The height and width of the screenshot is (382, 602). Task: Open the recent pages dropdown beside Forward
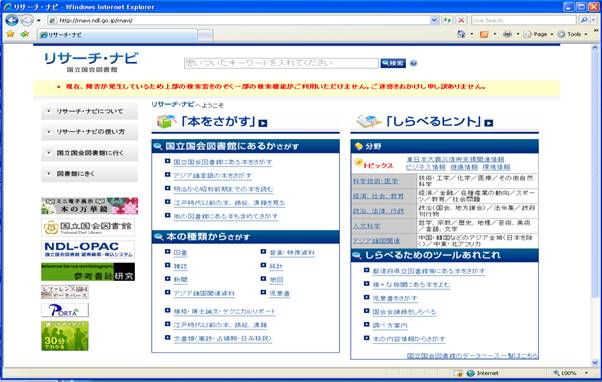pos(38,20)
